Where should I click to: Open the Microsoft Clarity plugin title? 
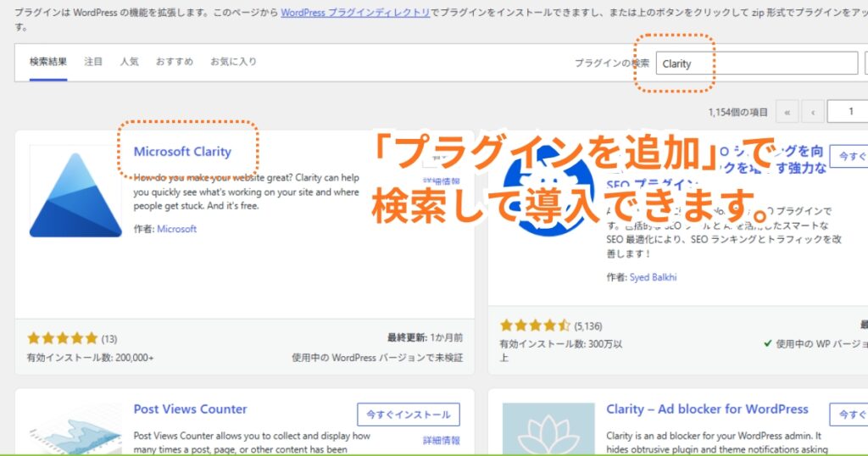point(182,152)
